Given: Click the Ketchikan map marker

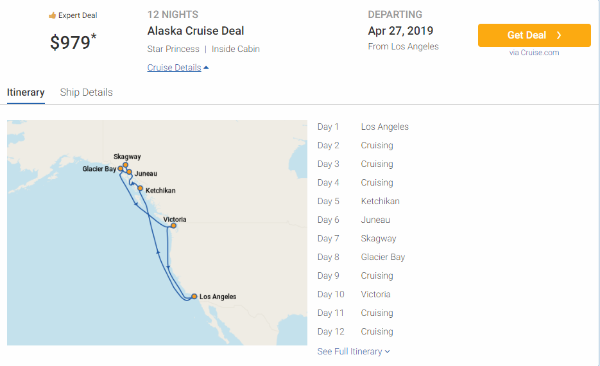Looking at the screenshot, I should click(x=140, y=188).
